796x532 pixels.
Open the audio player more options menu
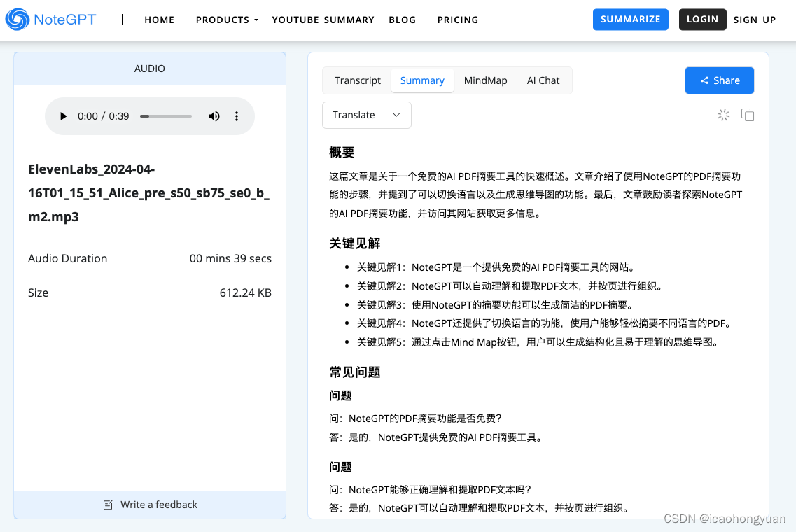click(237, 116)
